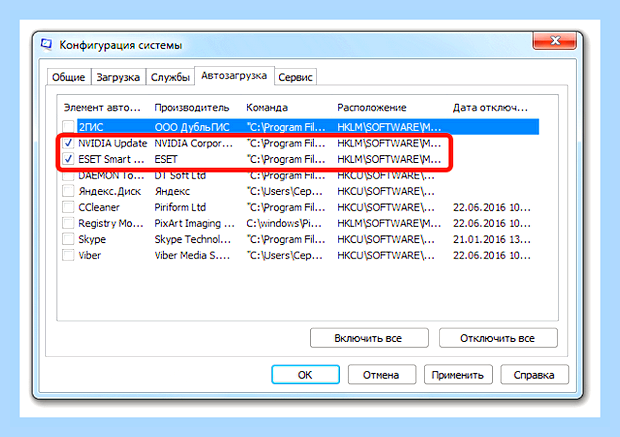Switch to the Общие tab
The image size is (620, 437).
[x=69, y=77]
